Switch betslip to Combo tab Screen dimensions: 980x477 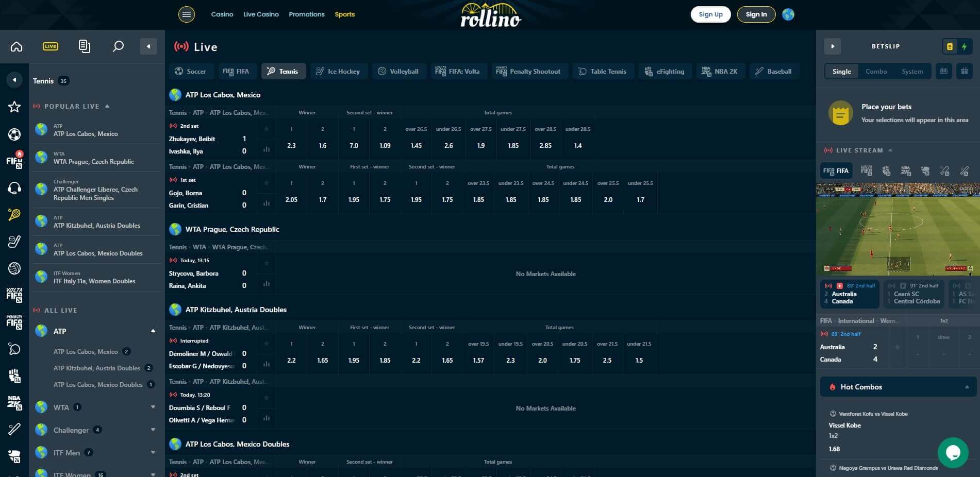click(876, 71)
